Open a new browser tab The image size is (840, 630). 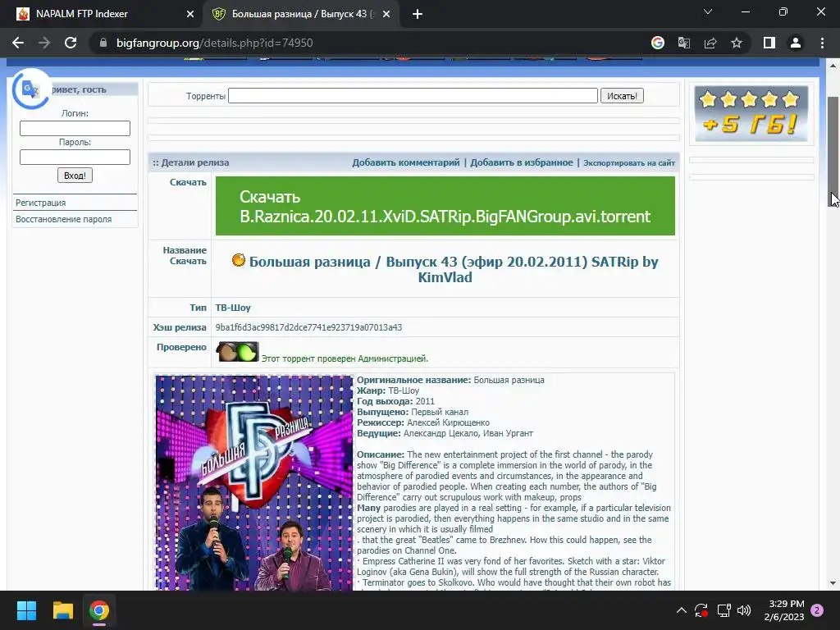(x=418, y=15)
